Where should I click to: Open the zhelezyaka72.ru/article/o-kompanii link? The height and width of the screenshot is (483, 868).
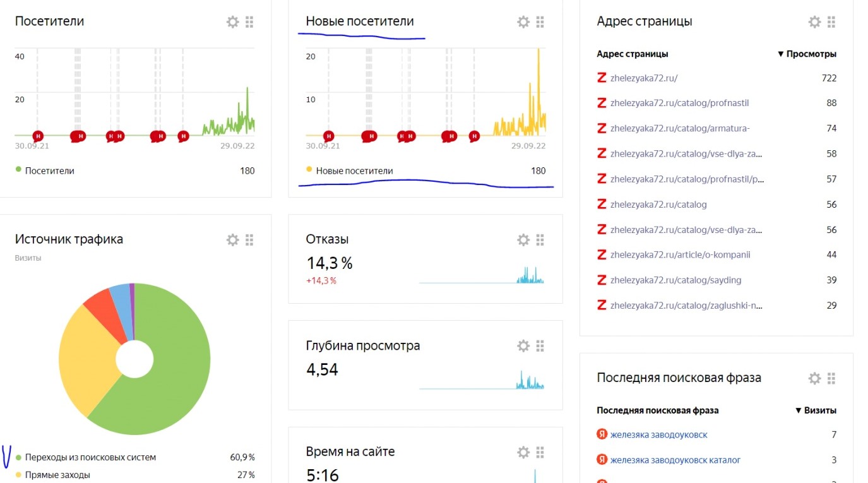coord(680,255)
